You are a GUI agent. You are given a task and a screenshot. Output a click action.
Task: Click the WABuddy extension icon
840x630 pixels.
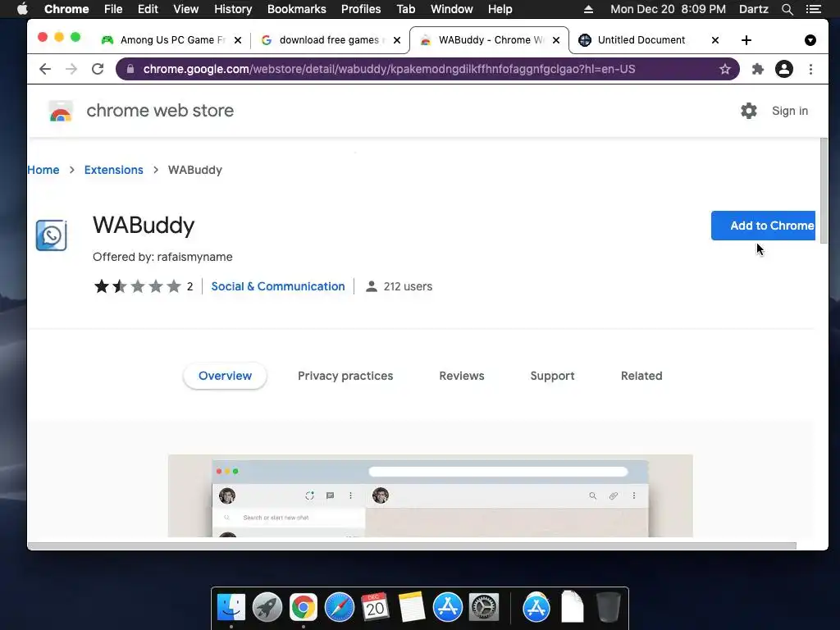(52, 235)
